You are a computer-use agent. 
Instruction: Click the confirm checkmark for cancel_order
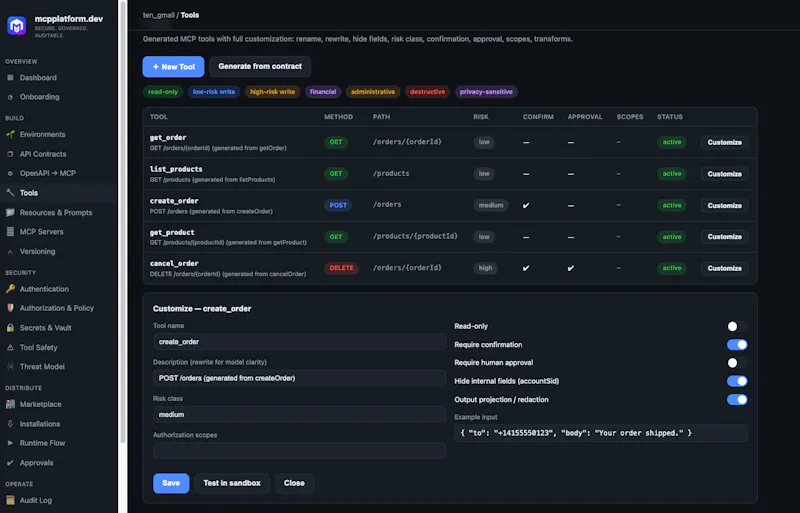pos(526,268)
